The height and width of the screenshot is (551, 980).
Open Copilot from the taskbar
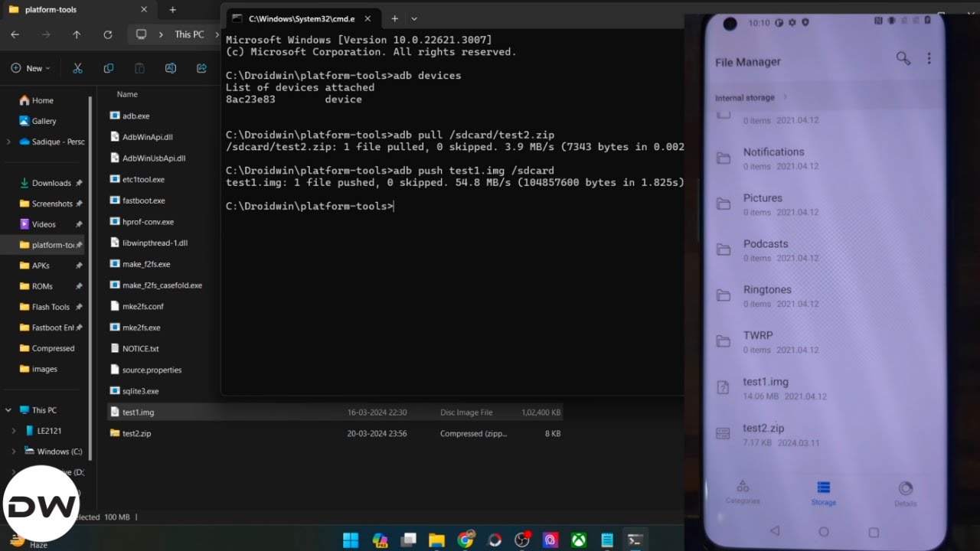coord(379,540)
